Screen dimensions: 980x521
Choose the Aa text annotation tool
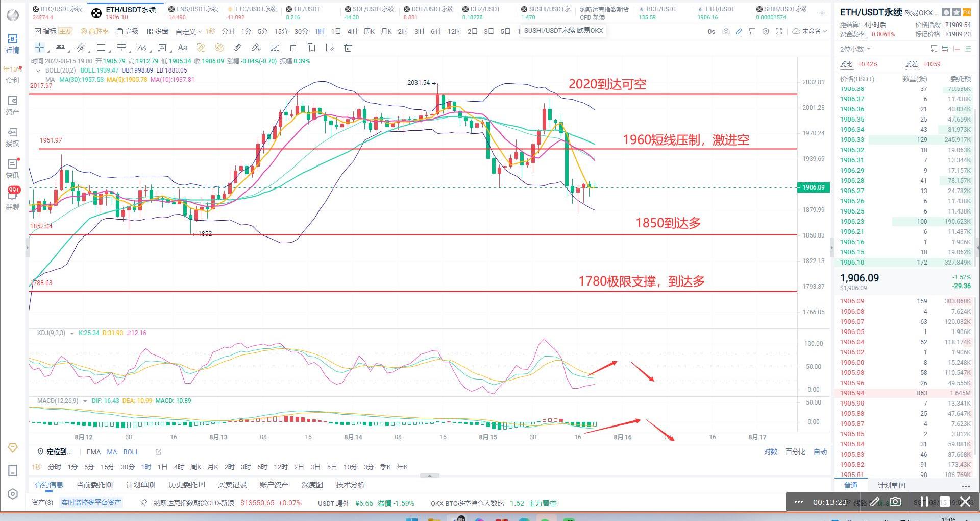click(182, 48)
